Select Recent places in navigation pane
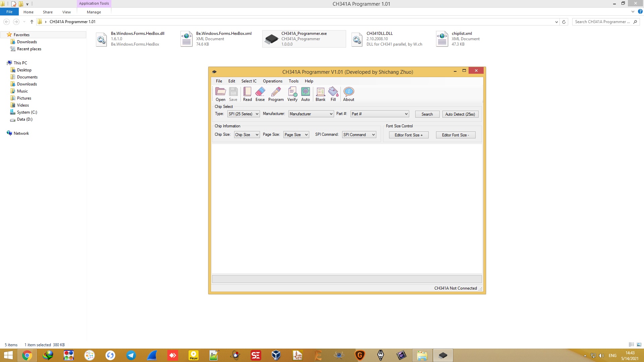644x362 pixels. [29, 49]
